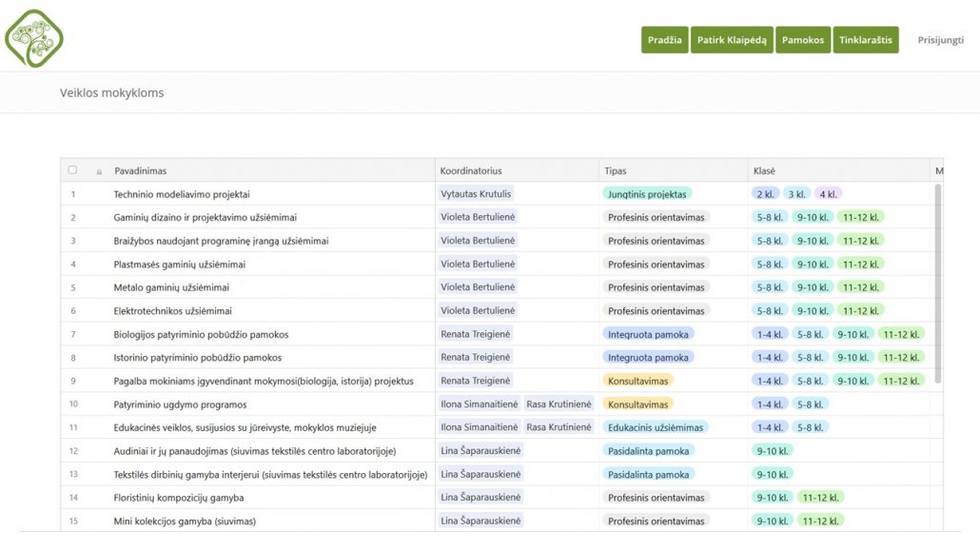Click the Veiklos mokykloms page heading
The width and height of the screenshot is (980, 551).
(112, 92)
